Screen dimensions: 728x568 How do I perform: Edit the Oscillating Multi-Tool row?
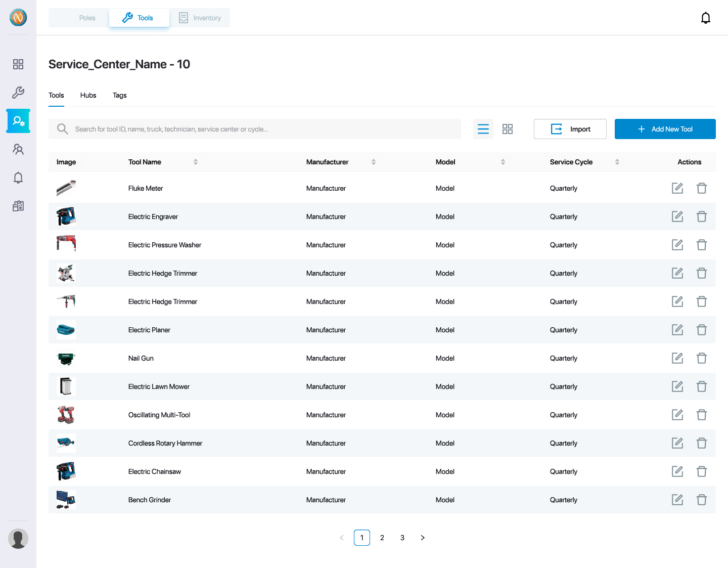677,415
